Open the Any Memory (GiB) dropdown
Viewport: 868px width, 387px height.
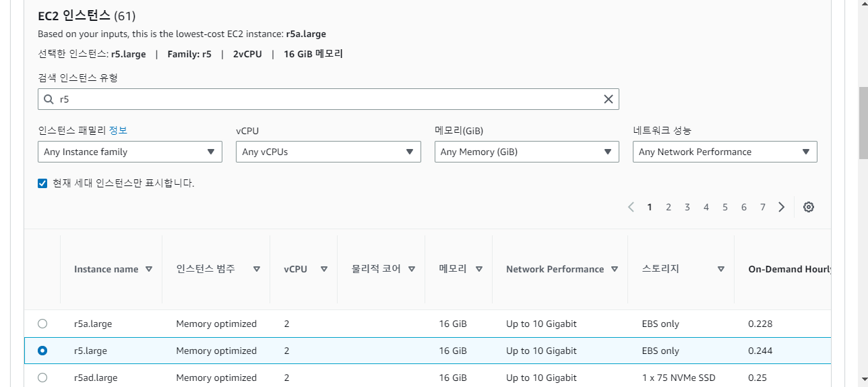[x=526, y=152]
